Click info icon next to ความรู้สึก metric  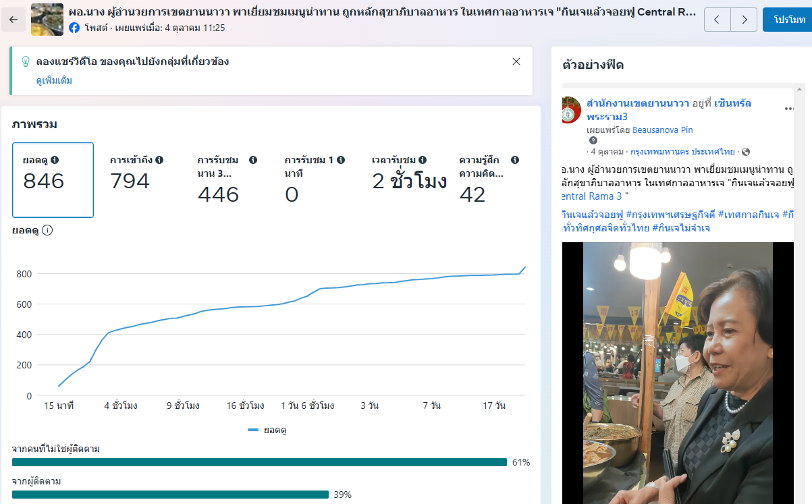pyautogui.click(x=515, y=161)
